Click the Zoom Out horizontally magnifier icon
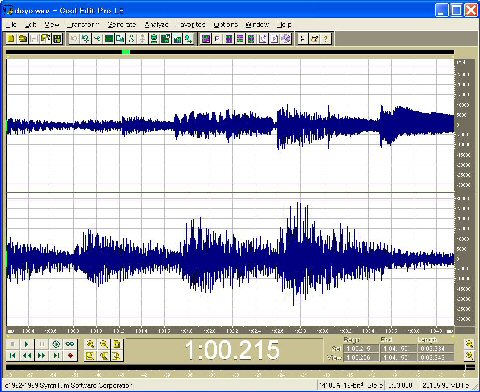480x392 pixels. click(104, 344)
